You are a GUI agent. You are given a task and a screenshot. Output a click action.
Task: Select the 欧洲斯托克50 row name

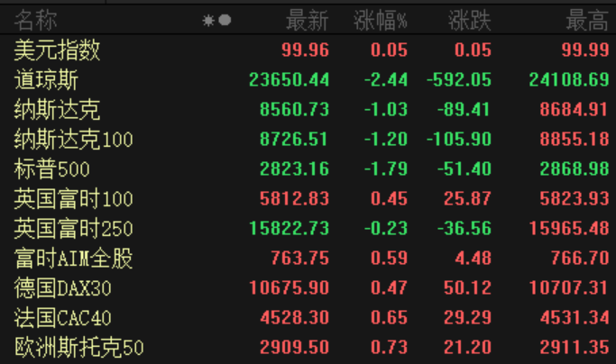[79, 348]
